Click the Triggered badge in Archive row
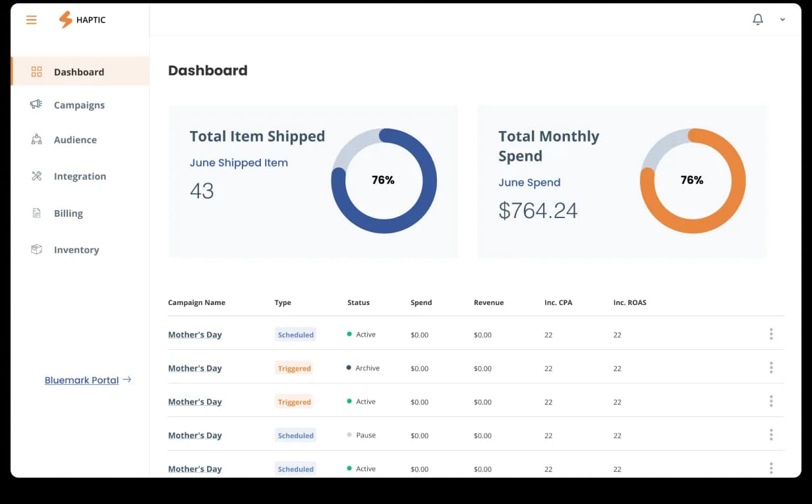This screenshot has width=812, height=504. [x=294, y=368]
